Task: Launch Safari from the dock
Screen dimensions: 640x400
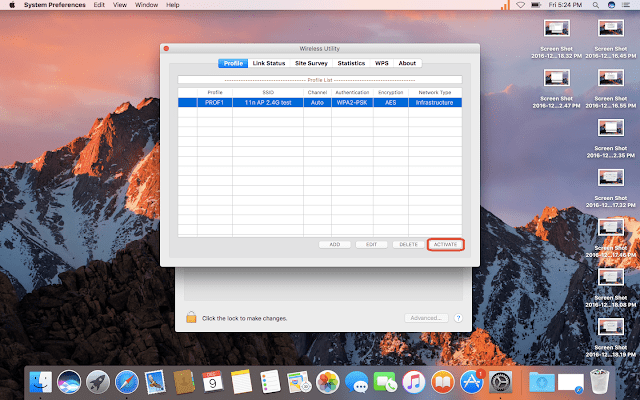Action: (x=126, y=381)
